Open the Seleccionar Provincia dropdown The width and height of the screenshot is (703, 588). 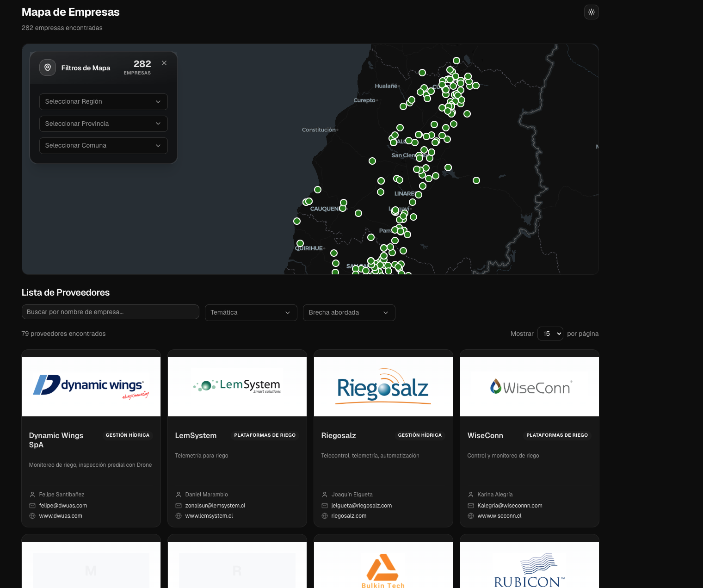103,124
